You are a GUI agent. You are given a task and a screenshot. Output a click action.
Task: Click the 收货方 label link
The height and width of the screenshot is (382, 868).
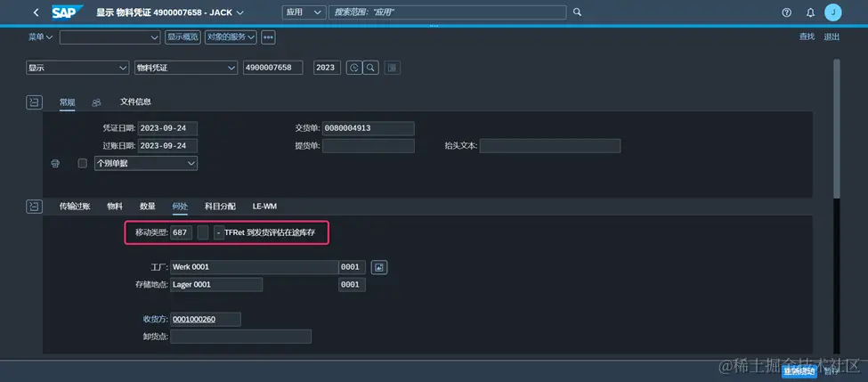tap(155, 320)
